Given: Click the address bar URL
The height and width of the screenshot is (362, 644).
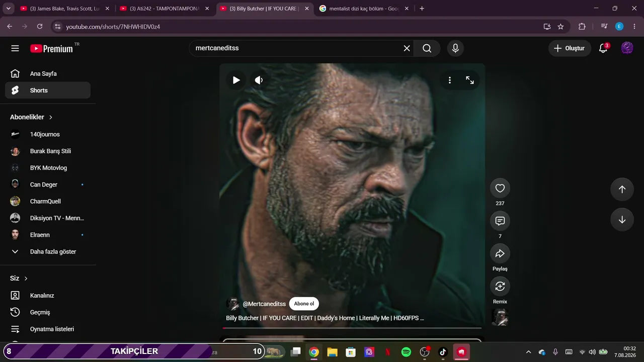Looking at the screenshot, I should [x=113, y=27].
